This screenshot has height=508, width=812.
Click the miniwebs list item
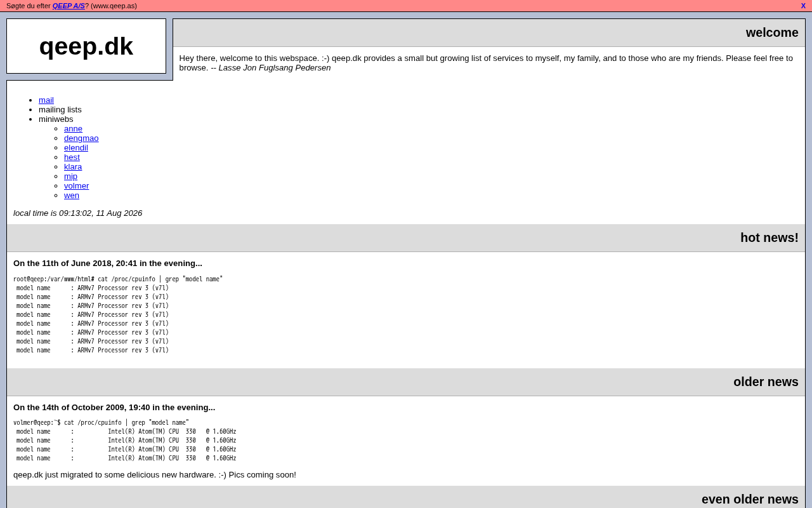(56, 119)
